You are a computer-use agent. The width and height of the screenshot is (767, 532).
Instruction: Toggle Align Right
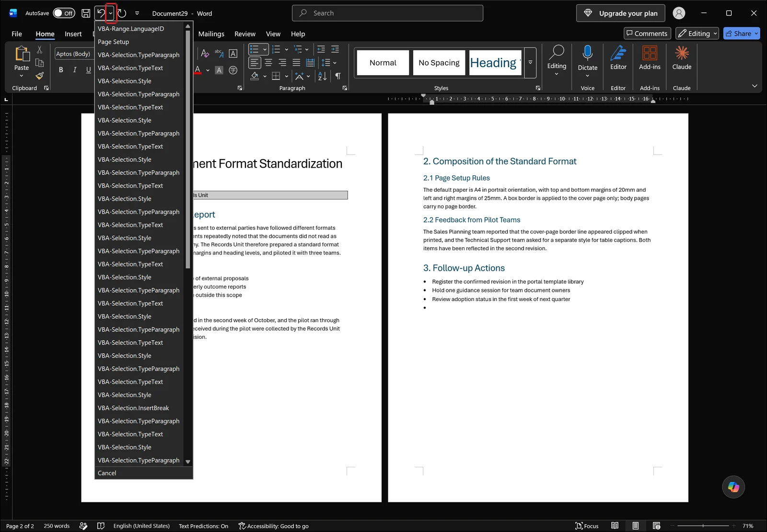coord(282,63)
